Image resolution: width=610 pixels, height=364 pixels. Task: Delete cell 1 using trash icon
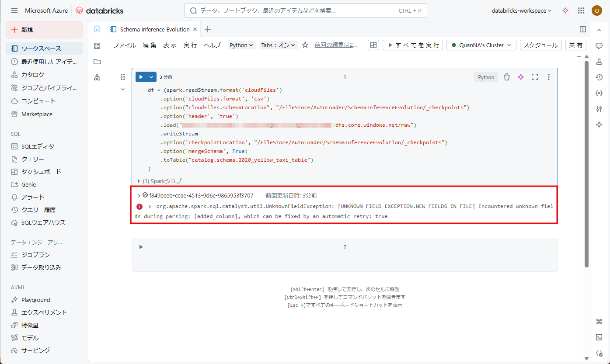tap(507, 77)
